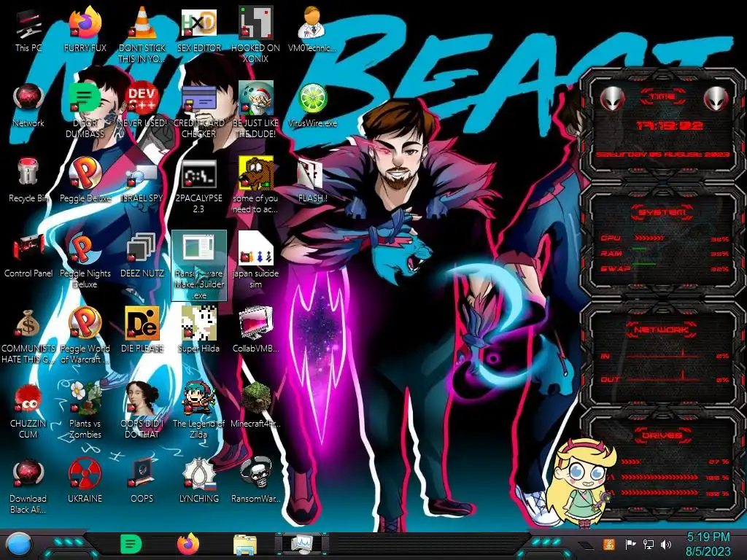747x560 pixels.
Task: Launch Peggle World of Warcraft shortcut
Action: pyautogui.click(x=85, y=324)
